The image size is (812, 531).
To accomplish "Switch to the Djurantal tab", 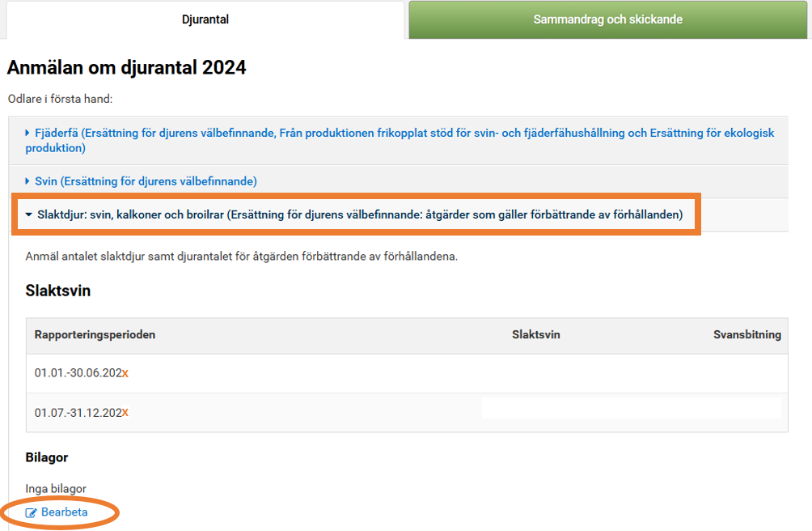I will click(205, 19).
